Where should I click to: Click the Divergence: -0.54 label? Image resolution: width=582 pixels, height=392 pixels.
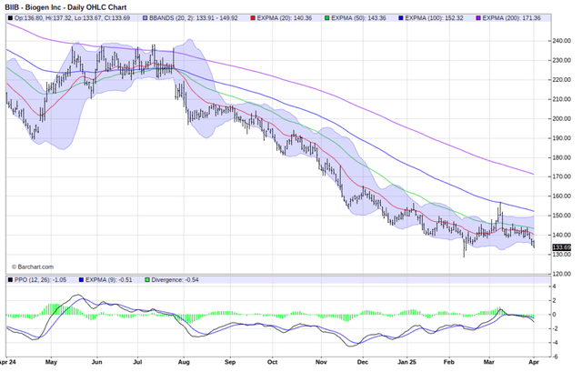point(175,280)
